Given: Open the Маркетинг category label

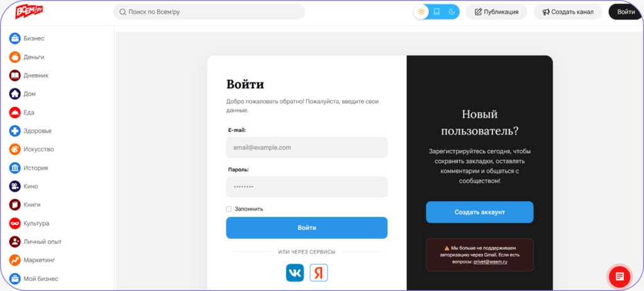Looking at the screenshot, I should click(39, 260).
